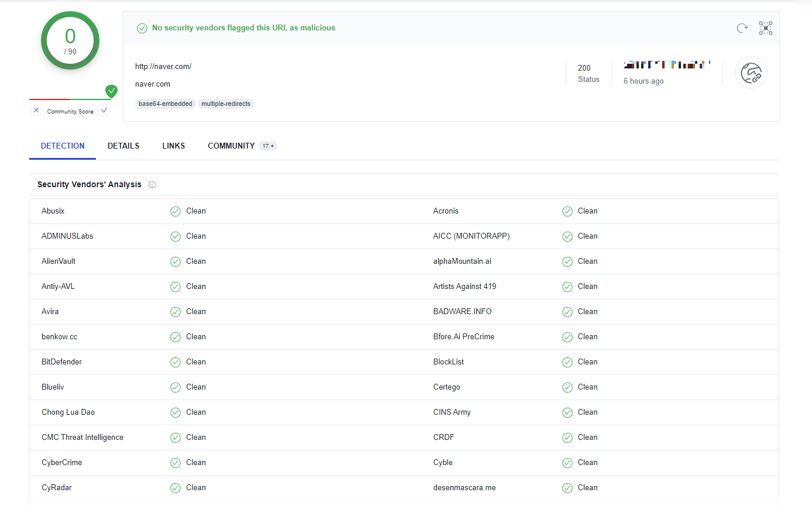Click the Clean result text for Artists Against 419

[588, 287]
